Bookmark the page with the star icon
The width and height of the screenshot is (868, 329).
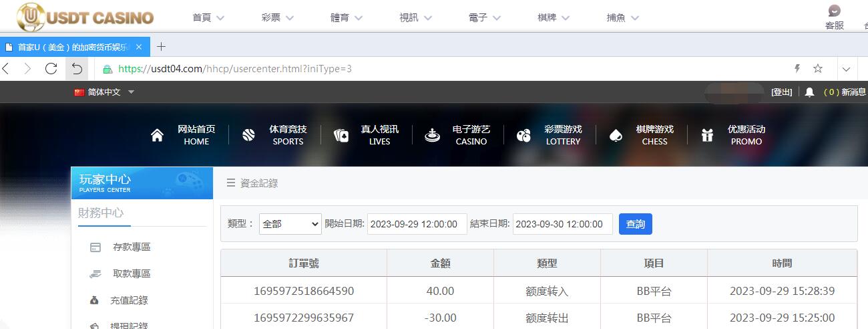(818, 68)
